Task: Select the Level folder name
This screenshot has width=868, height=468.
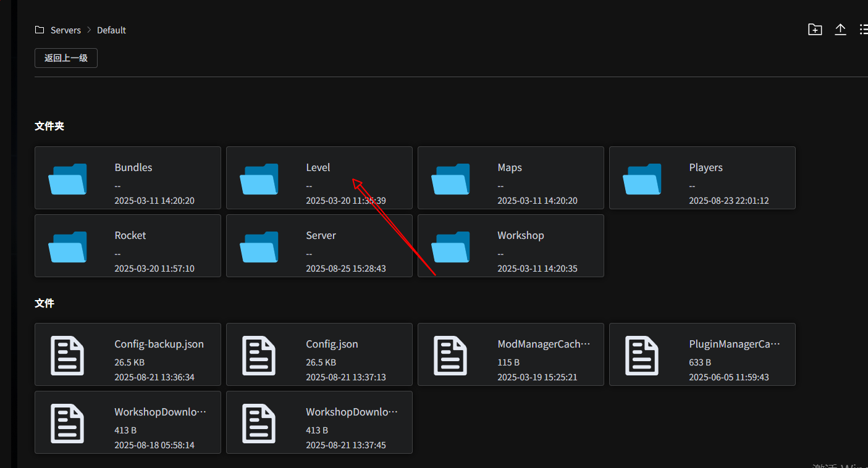Action: 318,167
